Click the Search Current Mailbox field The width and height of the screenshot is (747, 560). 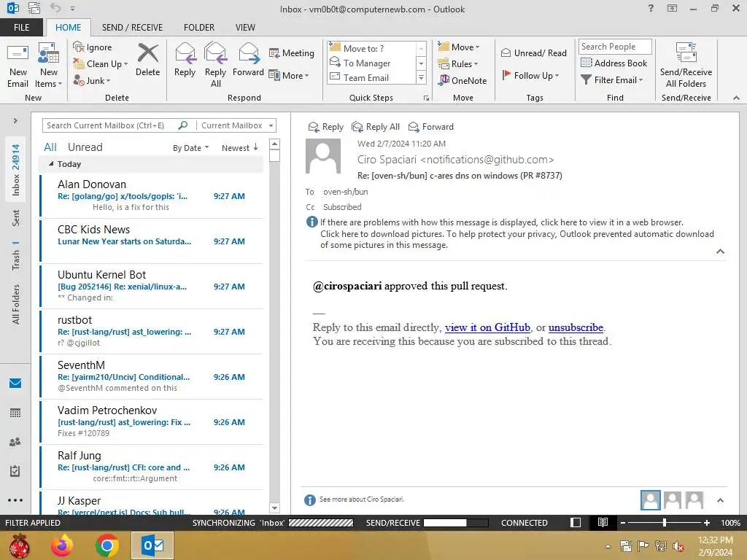(x=112, y=125)
